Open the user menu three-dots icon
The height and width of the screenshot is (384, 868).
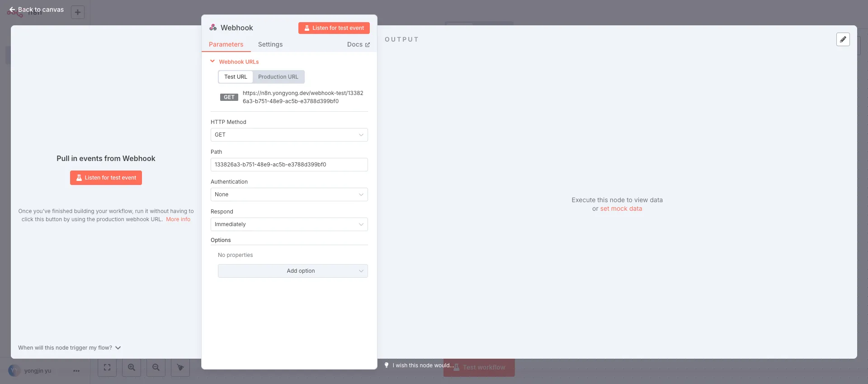76,371
